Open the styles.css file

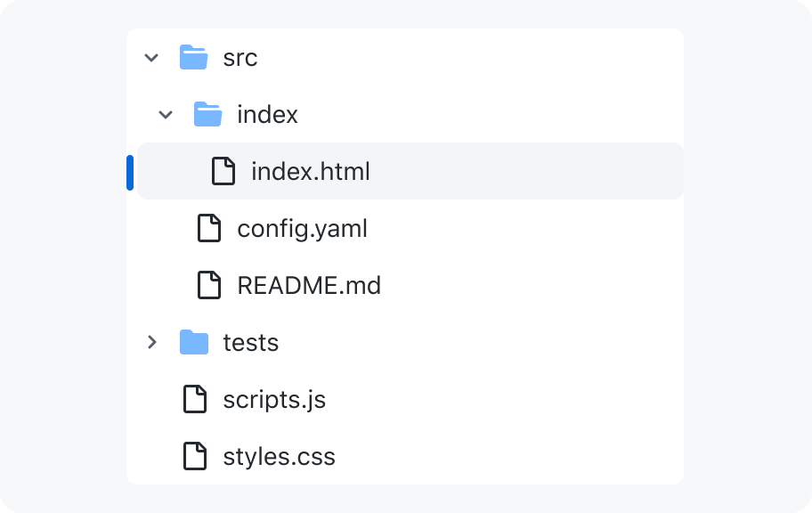tap(280, 457)
